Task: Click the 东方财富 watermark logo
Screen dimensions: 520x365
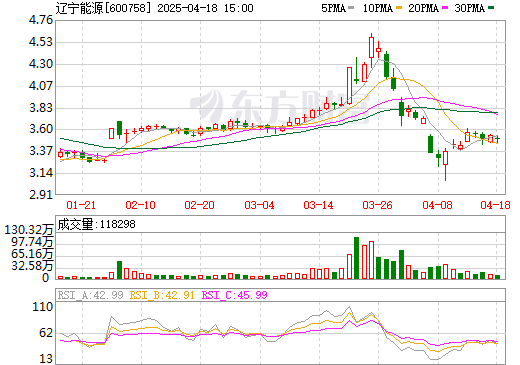Action: coord(281,107)
